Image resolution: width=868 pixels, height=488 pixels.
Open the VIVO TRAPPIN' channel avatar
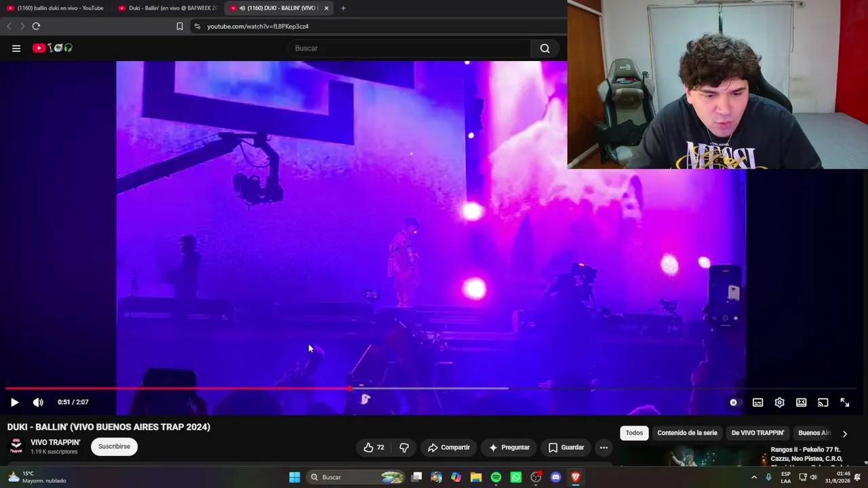coord(16,446)
